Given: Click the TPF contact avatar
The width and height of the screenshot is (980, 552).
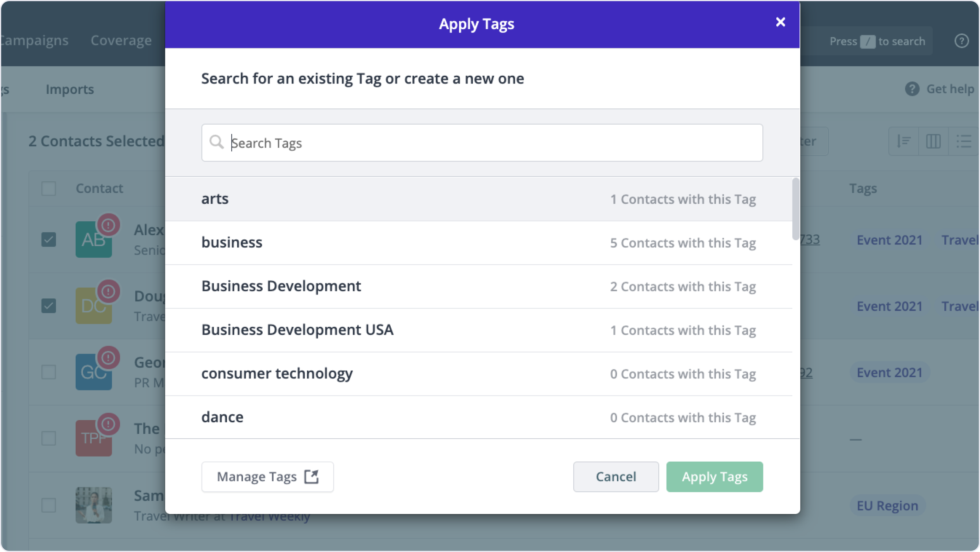Looking at the screenshot, I should (93, 439).
